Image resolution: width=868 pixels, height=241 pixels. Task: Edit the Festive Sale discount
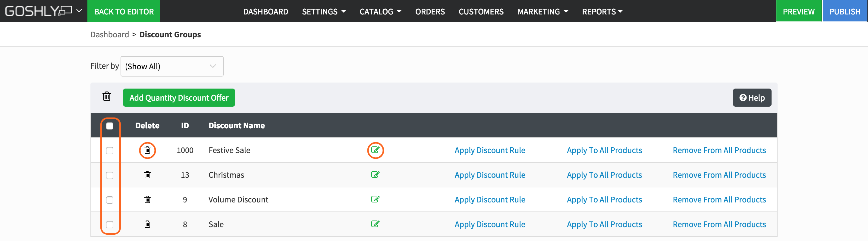coord(375,150)
